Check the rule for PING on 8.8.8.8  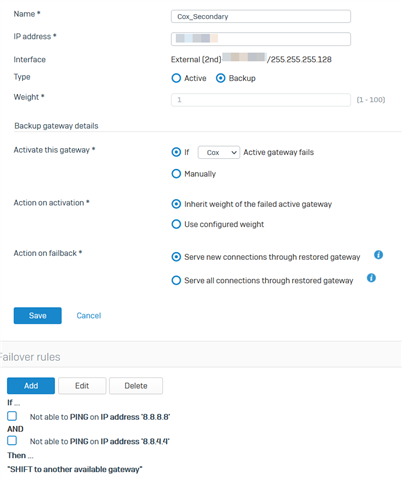click(x=12, y=416)
